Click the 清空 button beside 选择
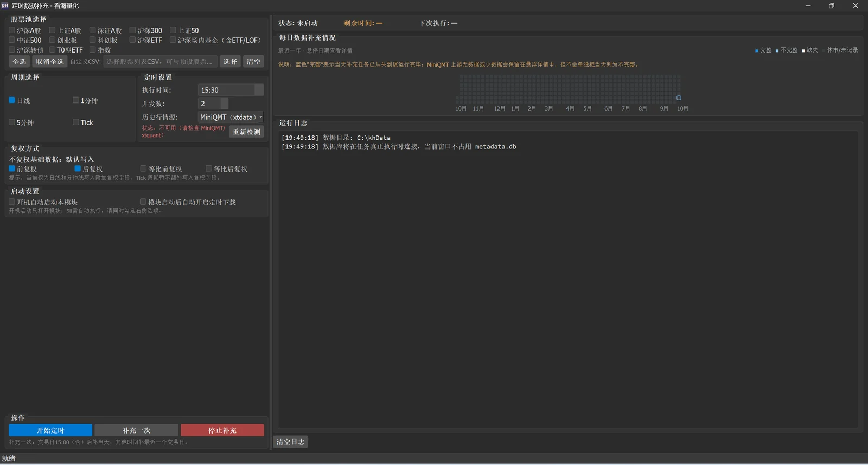The image size is (868, 465). click(x=253, y=62)
